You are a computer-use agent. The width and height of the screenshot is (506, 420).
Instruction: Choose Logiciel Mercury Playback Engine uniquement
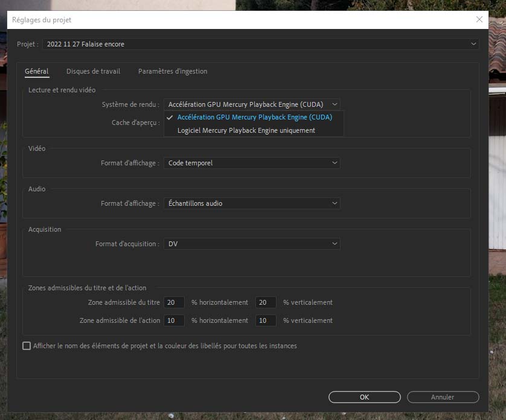[x=246, y=130]
